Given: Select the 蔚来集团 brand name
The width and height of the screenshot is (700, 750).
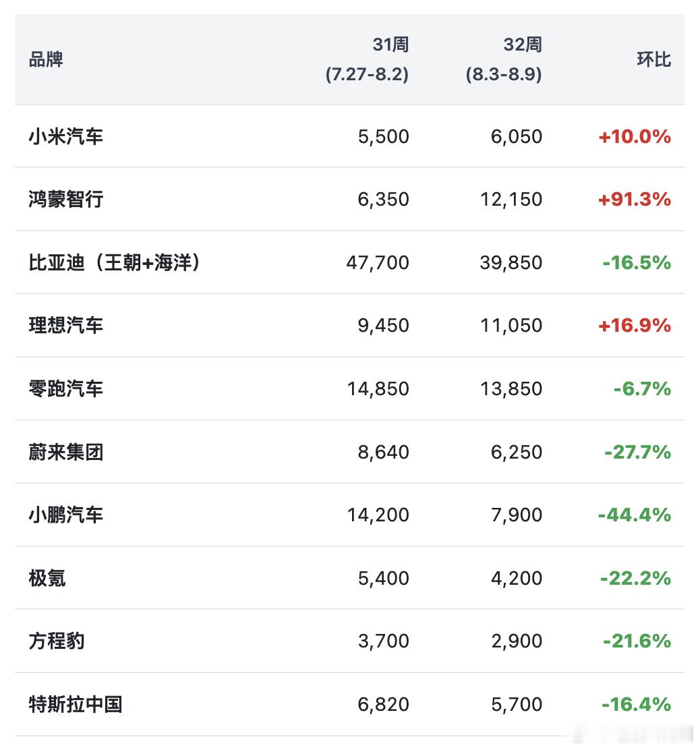Looking at the screenshot, I should [66, 452].
